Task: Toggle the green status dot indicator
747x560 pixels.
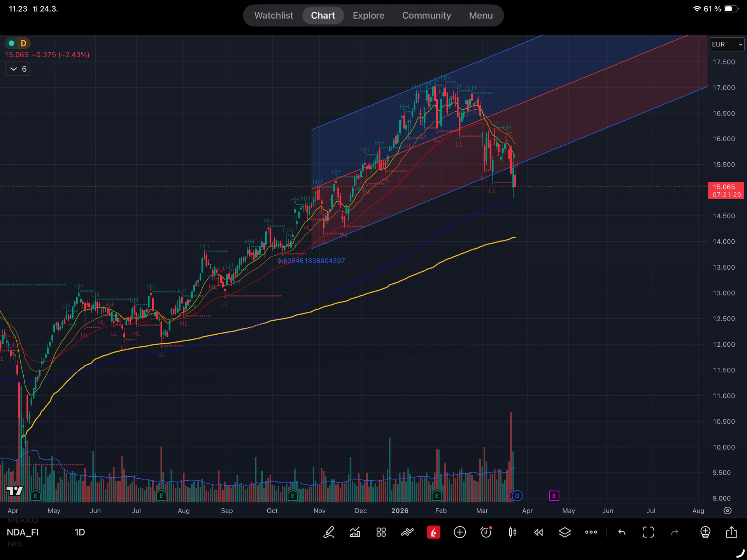Action: coord(12,43)
